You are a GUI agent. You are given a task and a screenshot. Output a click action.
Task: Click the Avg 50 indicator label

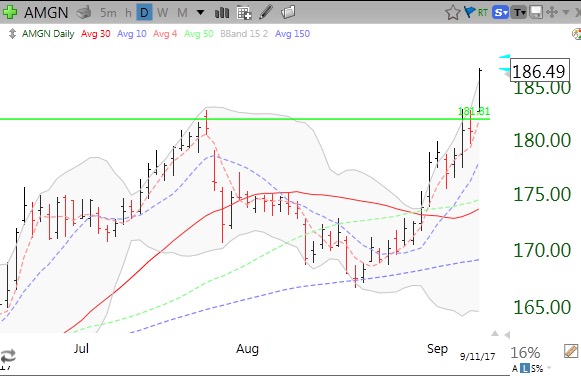click(199, 34)
